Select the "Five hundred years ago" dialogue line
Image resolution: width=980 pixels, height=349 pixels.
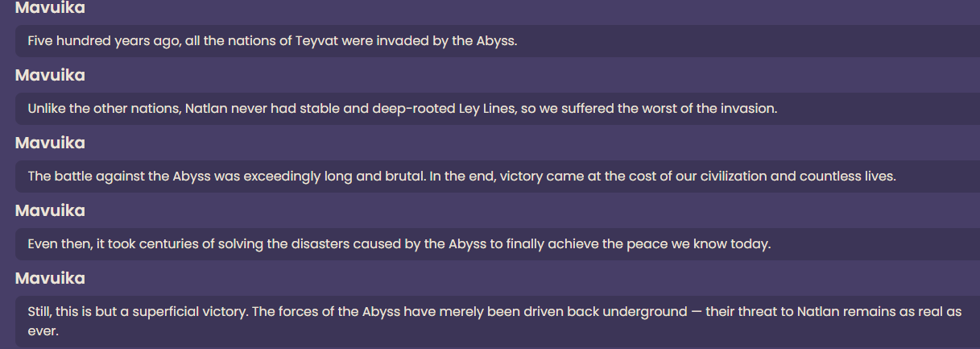coord(271,40)
